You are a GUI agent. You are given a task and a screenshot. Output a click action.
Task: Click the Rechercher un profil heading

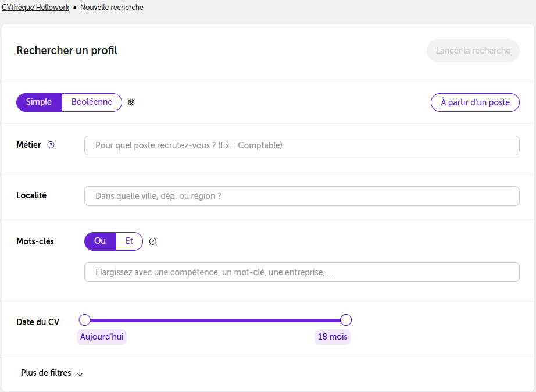point(67,51)
